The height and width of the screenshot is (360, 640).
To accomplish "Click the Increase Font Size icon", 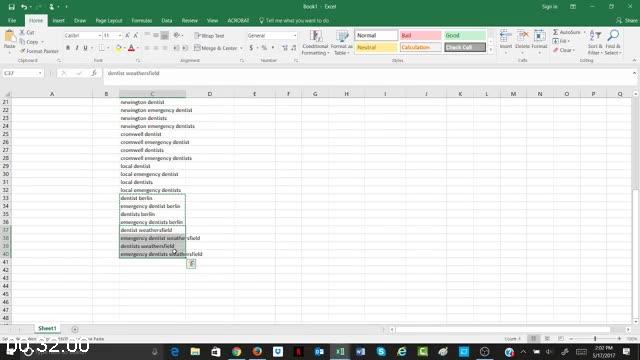I will point(127,36).
